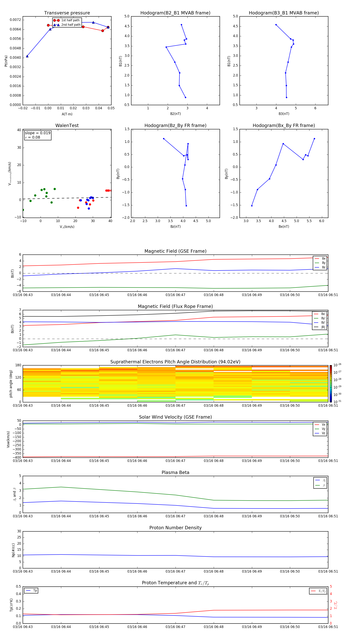The width and height of the screenshot is (351, 644).
Task: Click the B2(nT) x-axis label
Action: click(175, 114)
